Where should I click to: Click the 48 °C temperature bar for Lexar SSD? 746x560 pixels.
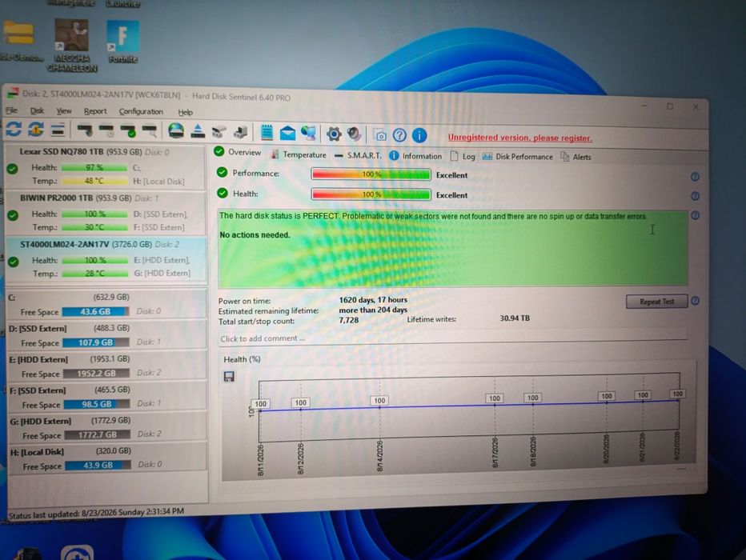click(94, 181)
